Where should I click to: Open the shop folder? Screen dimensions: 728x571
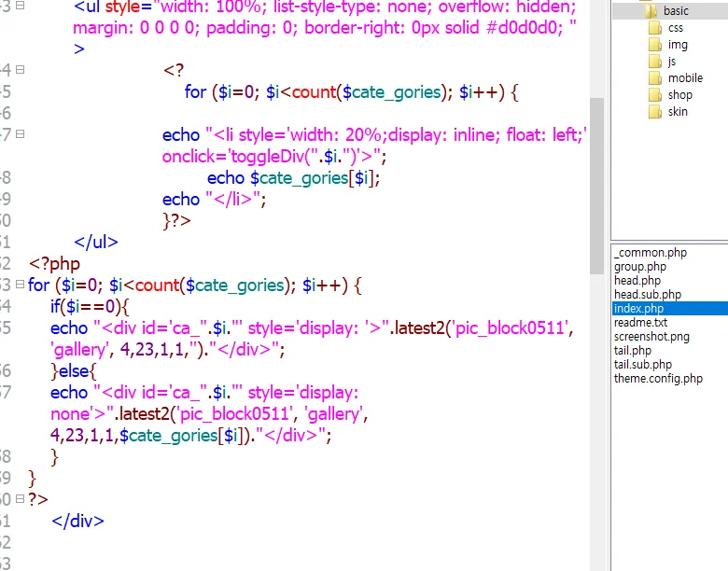pyautogui.click(x=679, y=95)
